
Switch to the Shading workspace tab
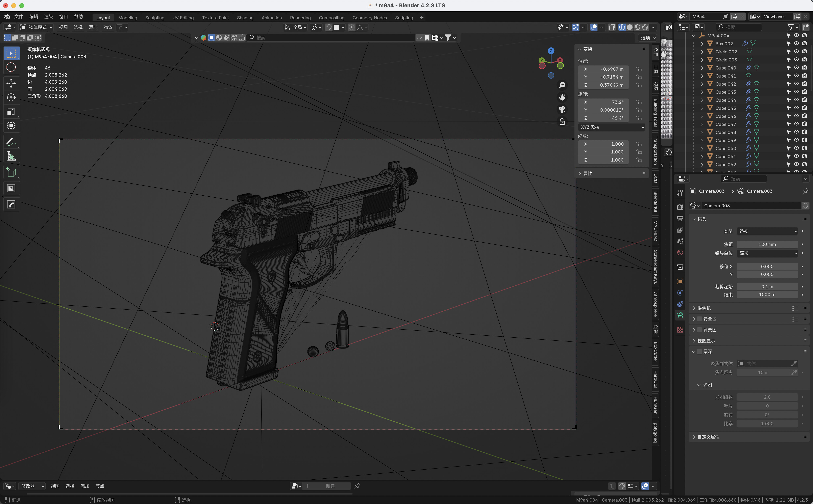[x=245, y=18]
